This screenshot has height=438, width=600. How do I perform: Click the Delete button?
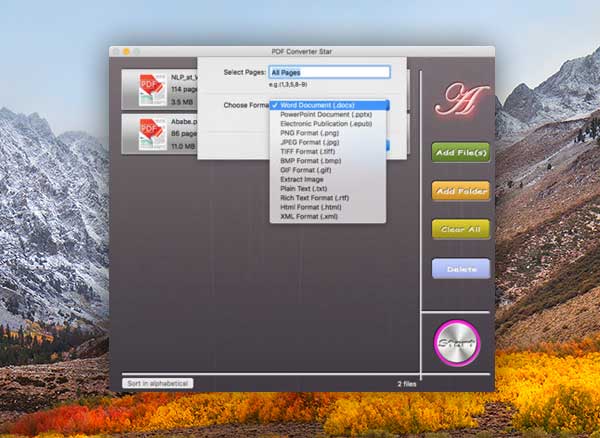pyautogui.click(x=461, y=269)
